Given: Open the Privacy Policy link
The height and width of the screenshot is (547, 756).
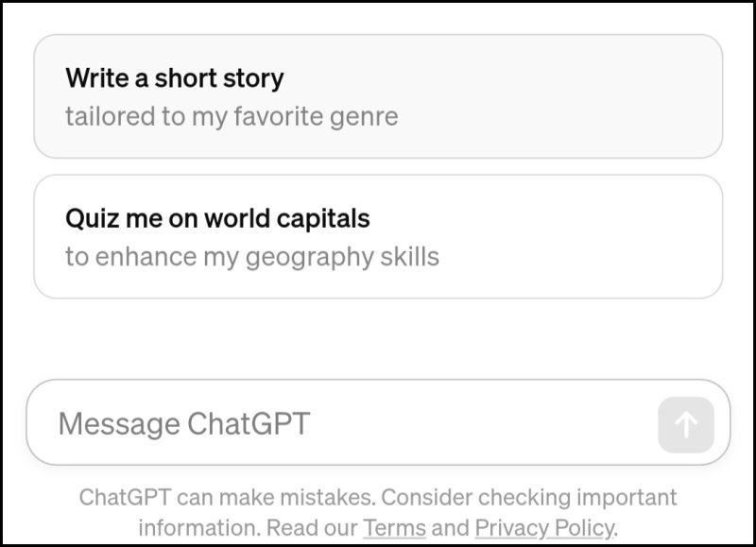Looking at the screenshot, I should click(544, 526).
